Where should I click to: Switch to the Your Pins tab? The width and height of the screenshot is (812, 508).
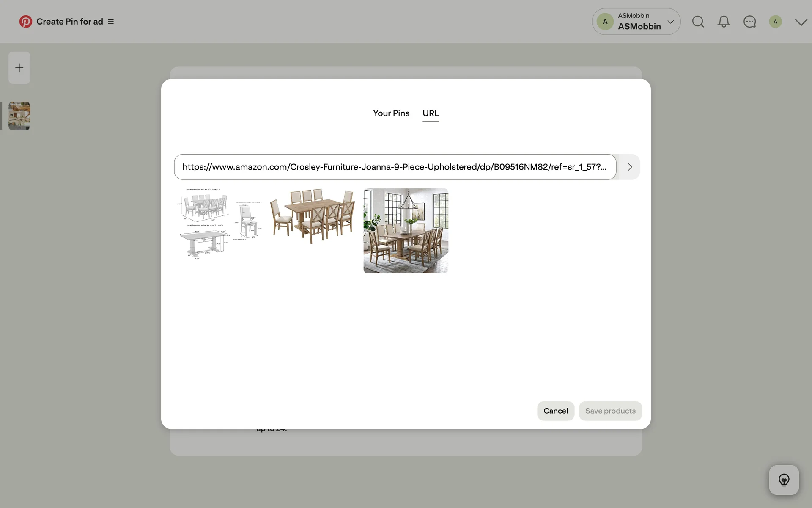391,113
